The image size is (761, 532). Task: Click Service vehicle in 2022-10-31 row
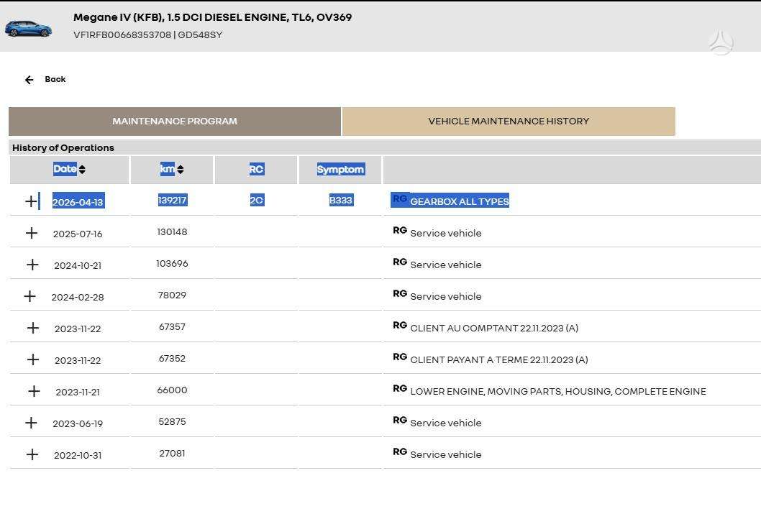[445, 454]
